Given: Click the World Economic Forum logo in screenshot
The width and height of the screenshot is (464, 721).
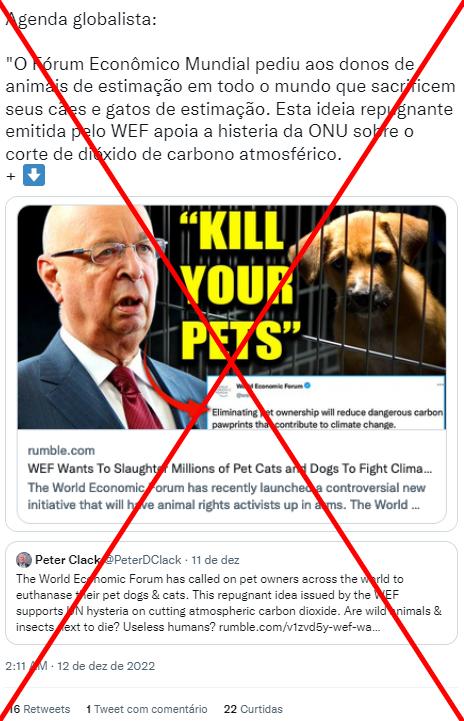Looking at the screenshot, I should coord(222,390).
